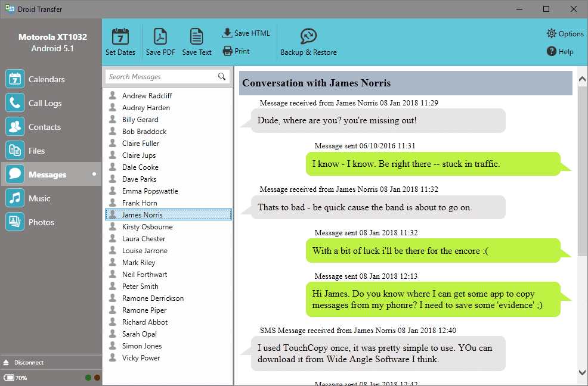Open the Photos section icon
The width and height of the screenshot is (588, 386).
(x=15, y=222)
